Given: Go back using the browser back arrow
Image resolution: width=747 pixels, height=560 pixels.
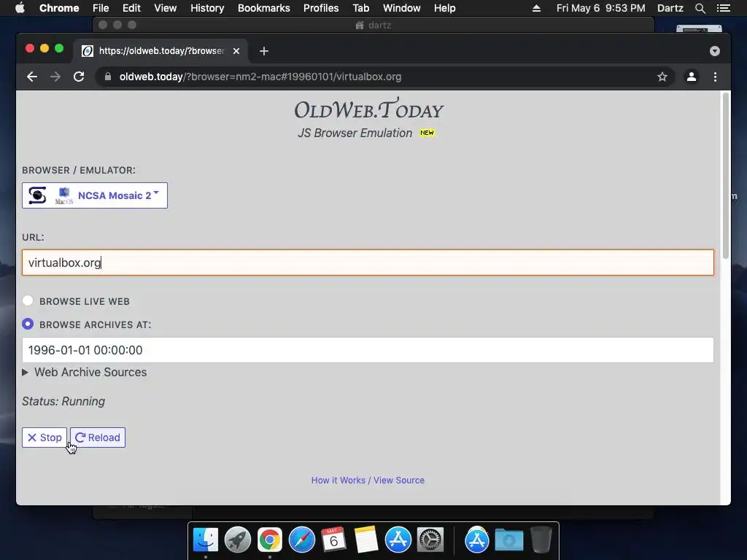Looking at the screenshot, I should [x=32, y=77].
